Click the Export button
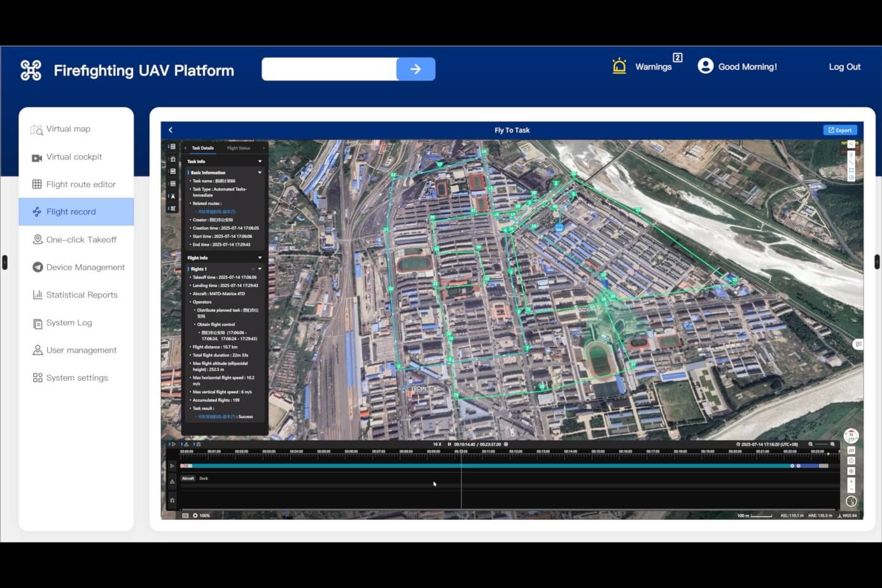The height and width of the screenshot is (588, 882). tap(840, 130)
